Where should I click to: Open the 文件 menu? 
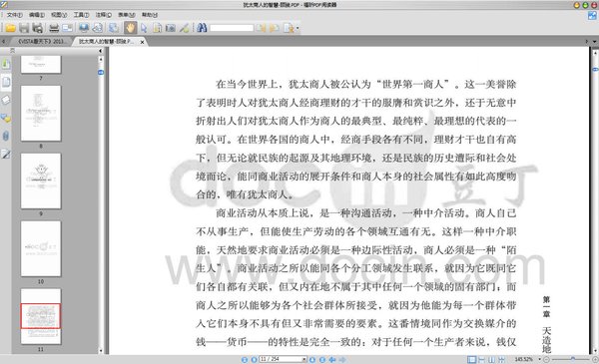pos(15,15)
